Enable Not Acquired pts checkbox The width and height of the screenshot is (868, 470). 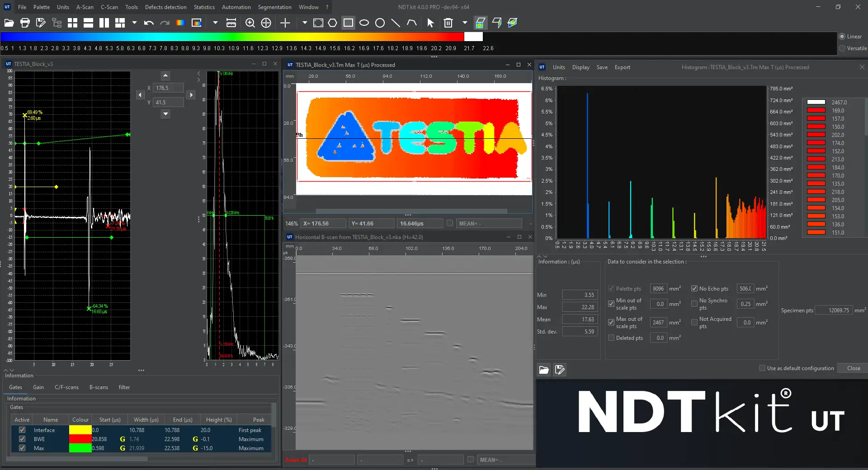(694, 322)
